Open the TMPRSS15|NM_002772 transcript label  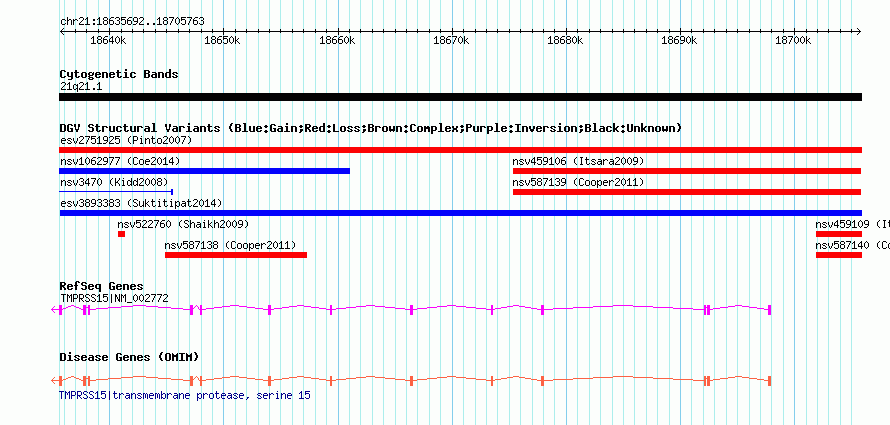tap(114, 298)
